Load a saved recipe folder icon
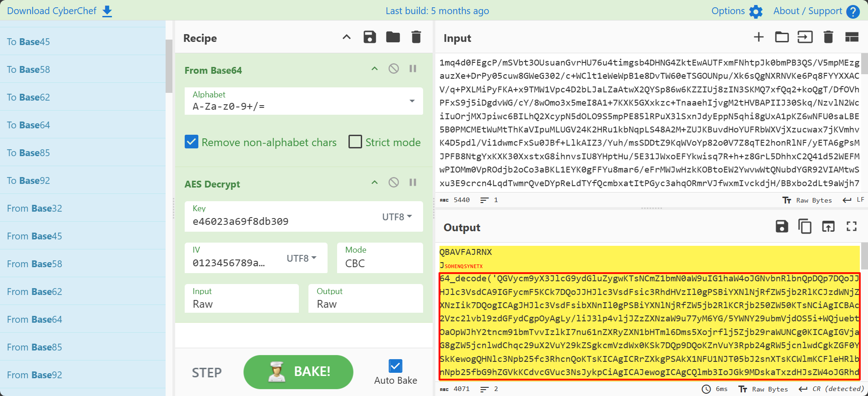868x396 pixels. (393, 37)
